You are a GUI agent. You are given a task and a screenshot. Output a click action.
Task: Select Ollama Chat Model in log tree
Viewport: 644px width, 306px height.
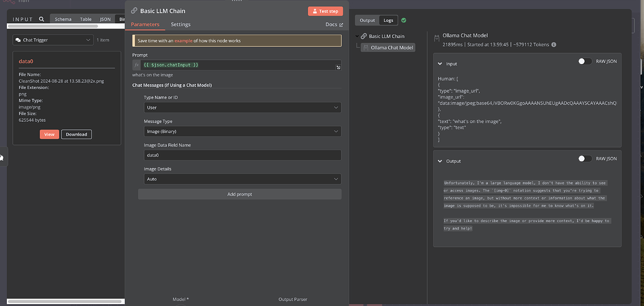392,47
